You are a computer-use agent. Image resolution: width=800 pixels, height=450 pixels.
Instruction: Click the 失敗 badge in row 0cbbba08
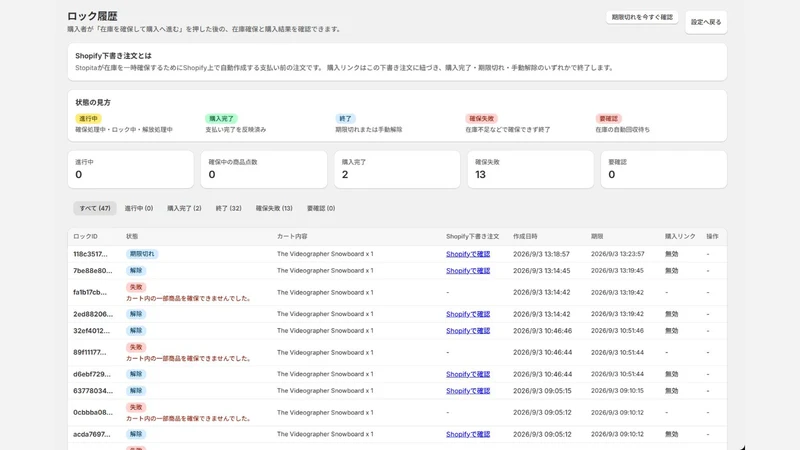coord(136,407)
